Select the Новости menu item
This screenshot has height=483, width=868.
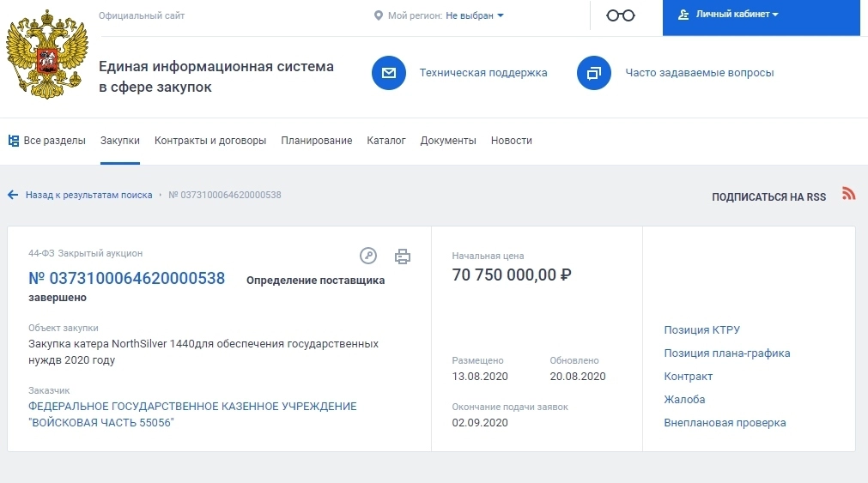point(511,141)
